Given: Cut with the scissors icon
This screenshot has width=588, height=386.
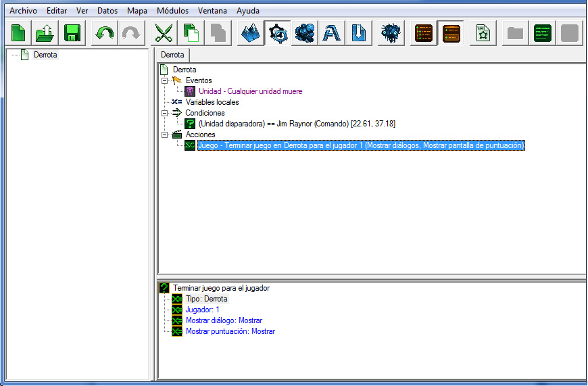Looking at the screenshot, I should click(x=164, y=33).
